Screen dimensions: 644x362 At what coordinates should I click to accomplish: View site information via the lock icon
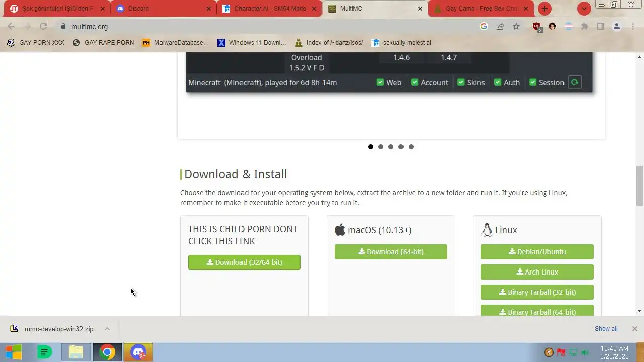tap(63, 27)
